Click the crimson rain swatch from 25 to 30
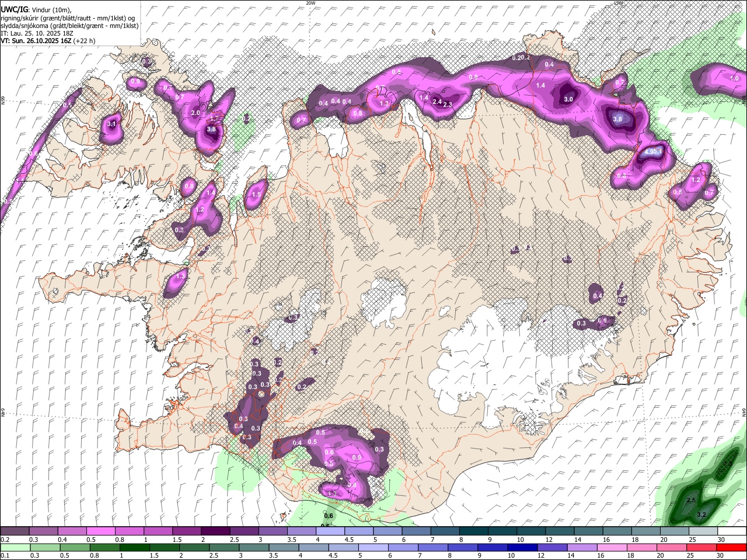747x560 pixels. coord(700,547)
